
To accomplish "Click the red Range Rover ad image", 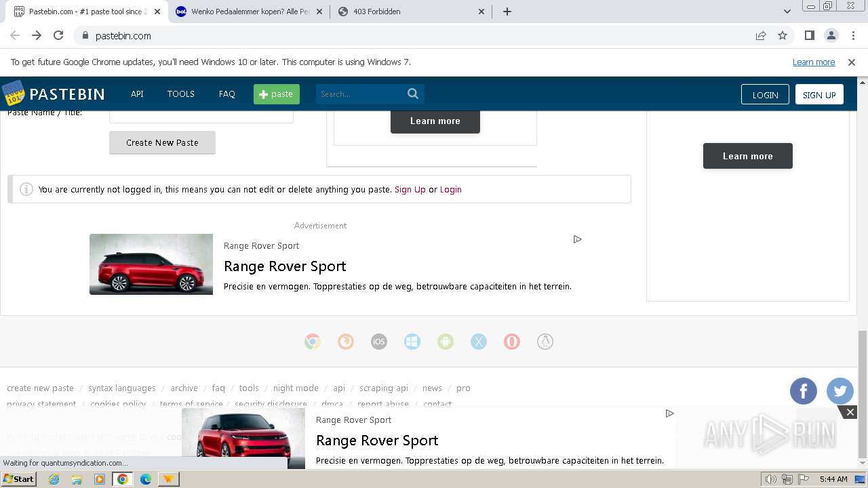I will pos(151,264).
